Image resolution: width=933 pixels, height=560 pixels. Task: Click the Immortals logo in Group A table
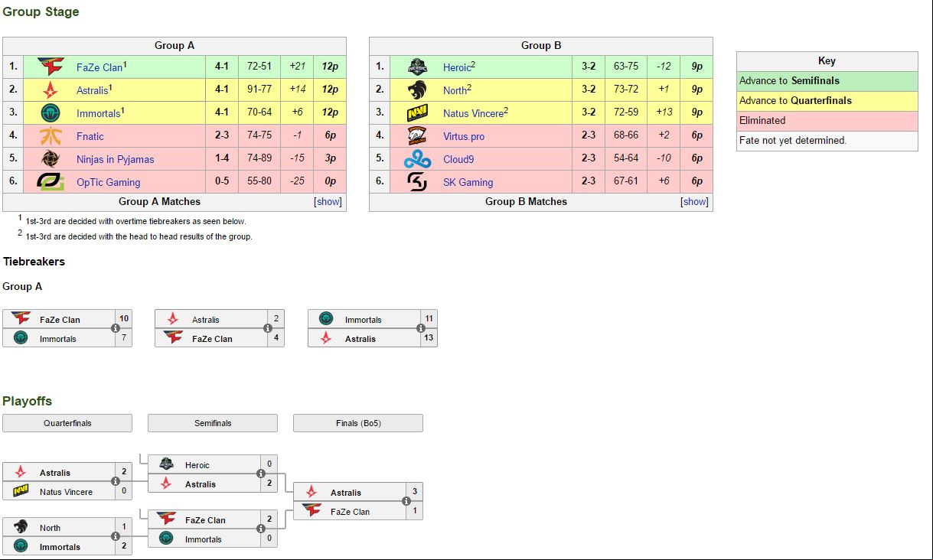point(51,113)
